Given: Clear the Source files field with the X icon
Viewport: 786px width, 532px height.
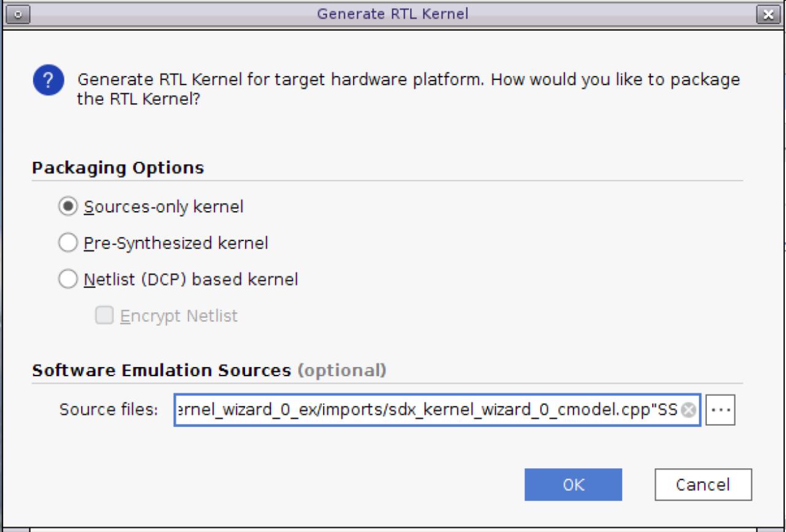Looking at the screenshot, I should 689,410.
